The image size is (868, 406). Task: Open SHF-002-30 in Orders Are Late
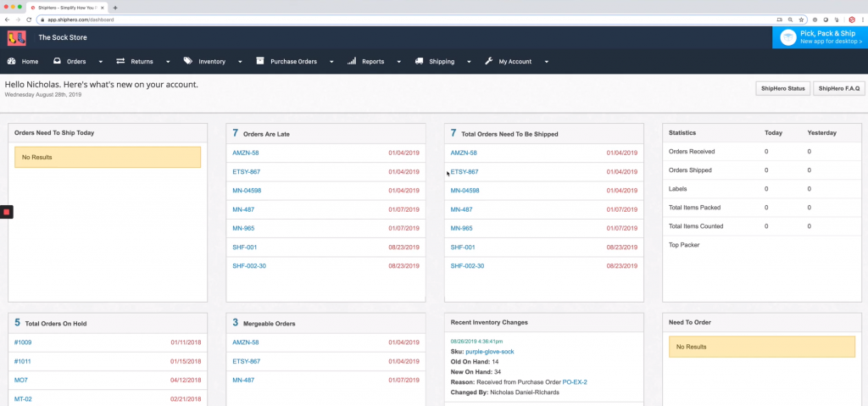[x=249, y=266]
